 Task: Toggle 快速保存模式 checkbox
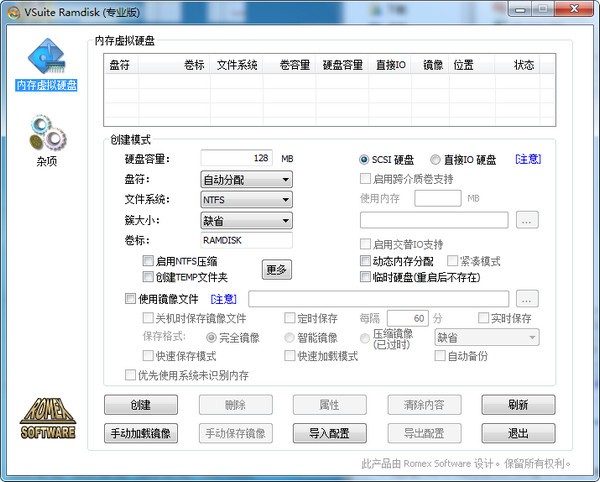pos(148,356)
